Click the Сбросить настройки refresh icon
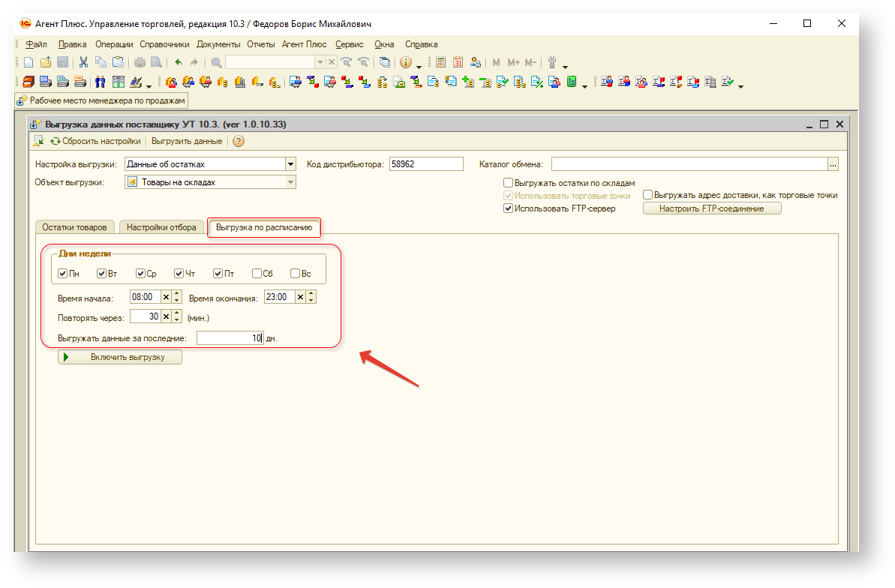The height and width of the screenshot is (588, 895). pyautogui.click(x=56, y=141)
